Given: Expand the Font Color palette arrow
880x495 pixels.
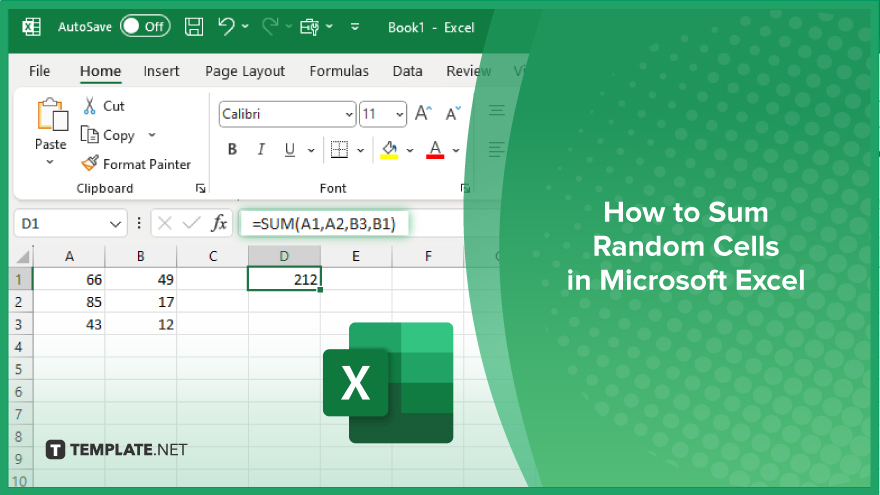Looking at the screenshot, I should (456, 150).
